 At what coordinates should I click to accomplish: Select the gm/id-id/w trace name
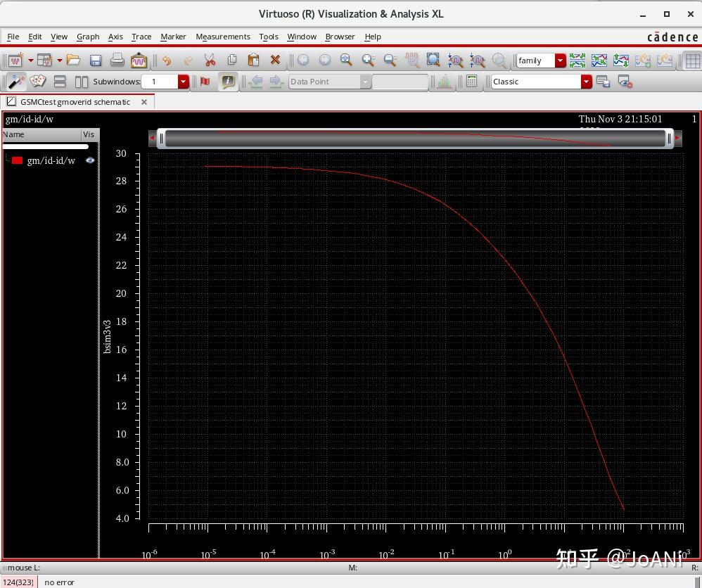[x=51, y=160]
